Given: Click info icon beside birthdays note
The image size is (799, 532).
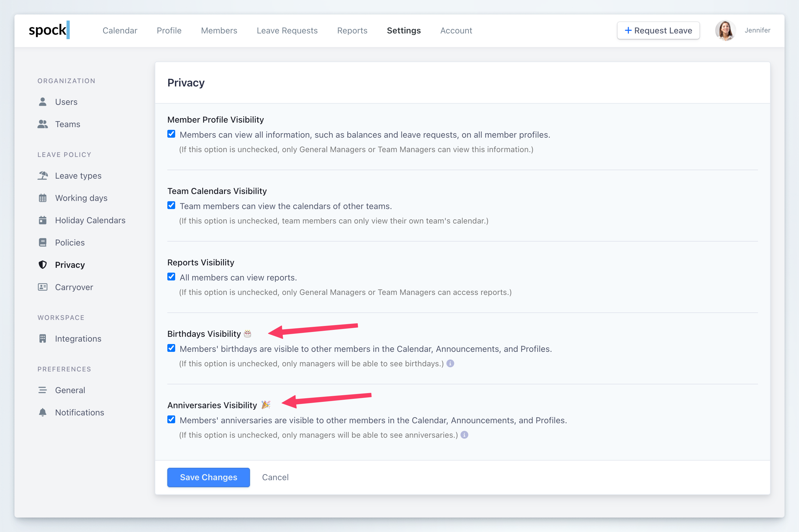Looking at the screenshot, I should (450, 363).
